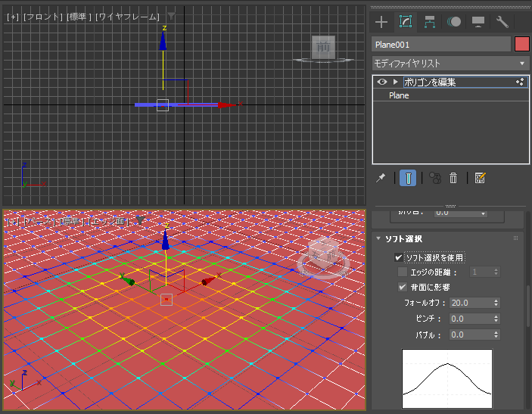Open the Utilities panel wrench tab
Image resolution: width=532 pixels, height=414 pixels.
pos(502,22)
